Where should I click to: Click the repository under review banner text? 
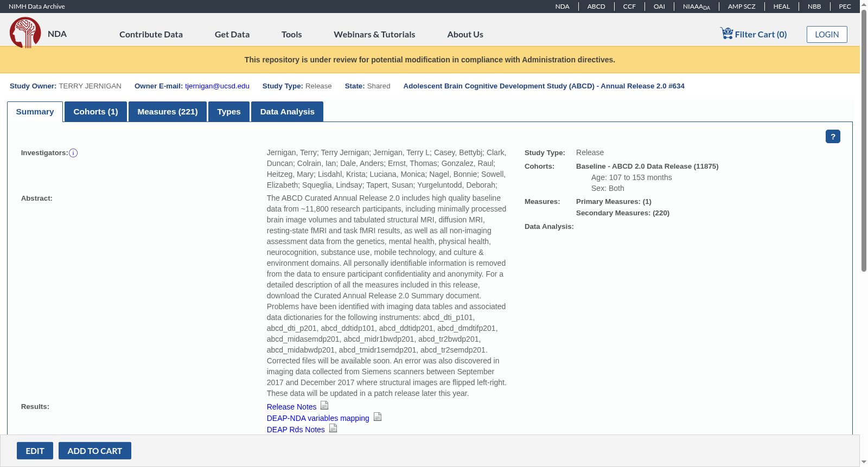click(430, 60)
